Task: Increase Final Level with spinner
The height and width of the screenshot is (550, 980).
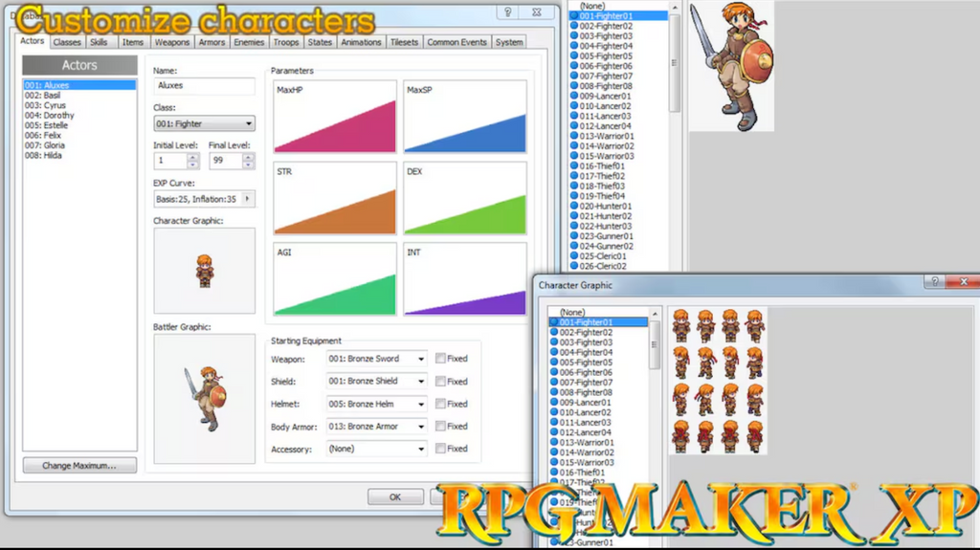Action: point(248,157)
